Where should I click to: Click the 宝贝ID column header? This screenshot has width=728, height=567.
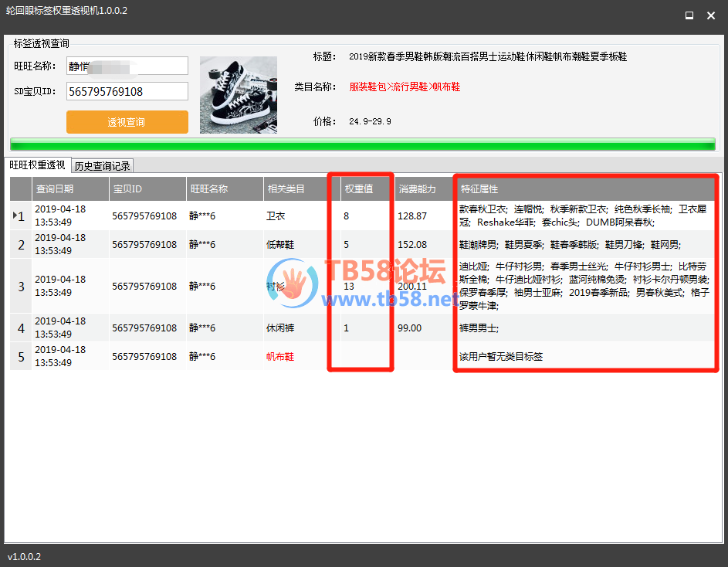[x=147, y=189]
